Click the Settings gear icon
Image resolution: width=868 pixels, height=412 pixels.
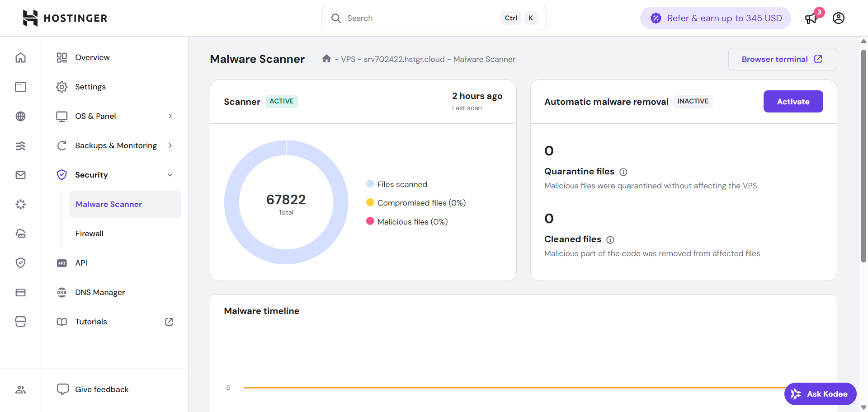(62, 87)
